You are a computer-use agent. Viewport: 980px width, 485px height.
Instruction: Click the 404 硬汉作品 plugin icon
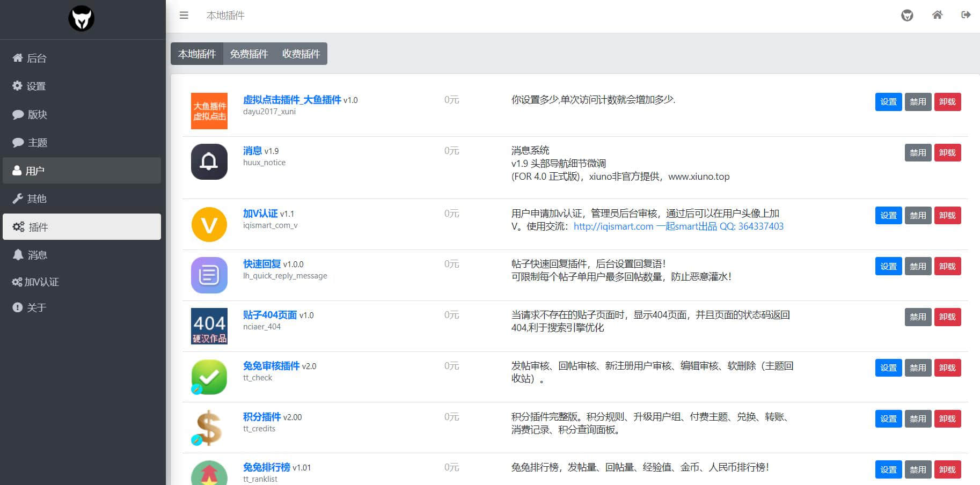tap(209, 326)
